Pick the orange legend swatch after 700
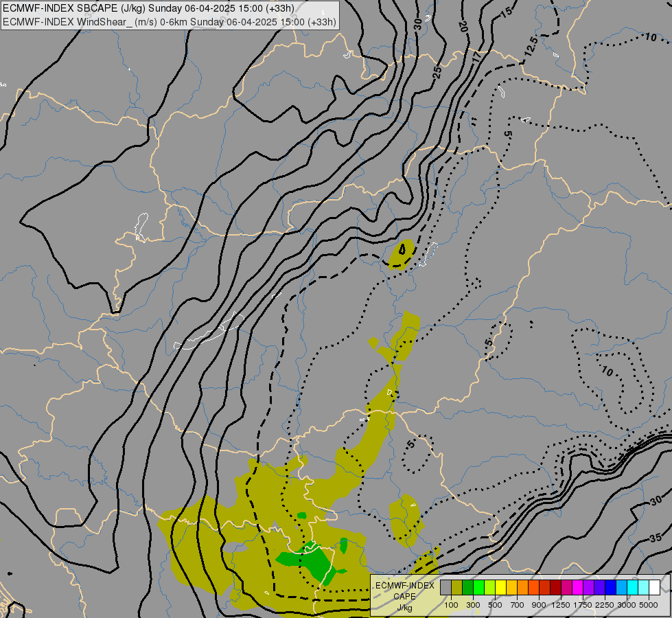 522,587
